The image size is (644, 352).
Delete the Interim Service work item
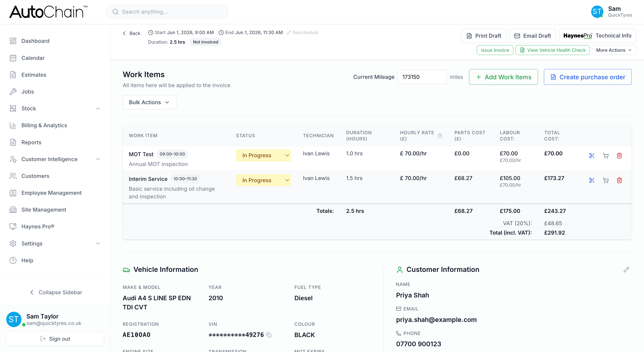[x=619, y=180]
